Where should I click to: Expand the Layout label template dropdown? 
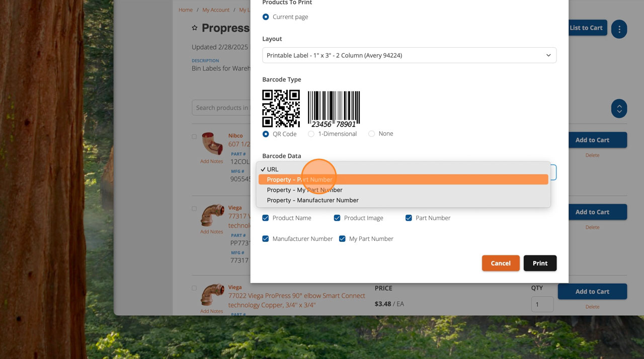(409, 55)
